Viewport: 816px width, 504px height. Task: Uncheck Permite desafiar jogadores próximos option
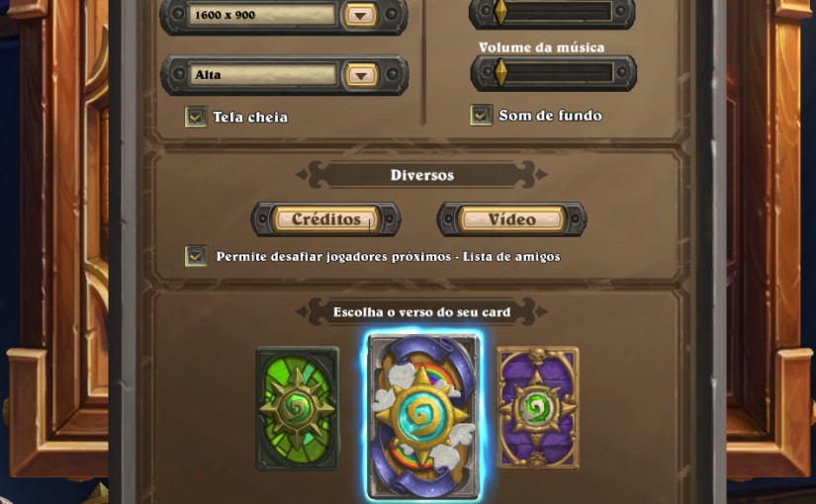click(x=196, y=256)
